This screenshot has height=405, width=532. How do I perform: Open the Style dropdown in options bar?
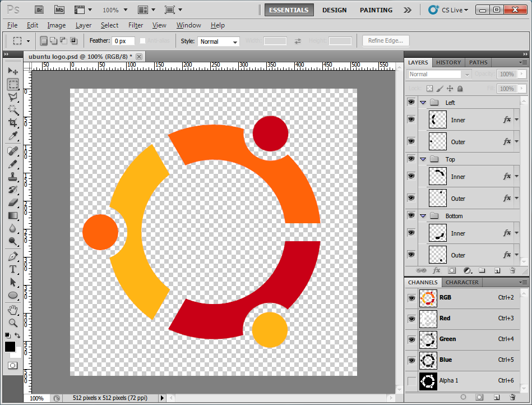point(218,40)
